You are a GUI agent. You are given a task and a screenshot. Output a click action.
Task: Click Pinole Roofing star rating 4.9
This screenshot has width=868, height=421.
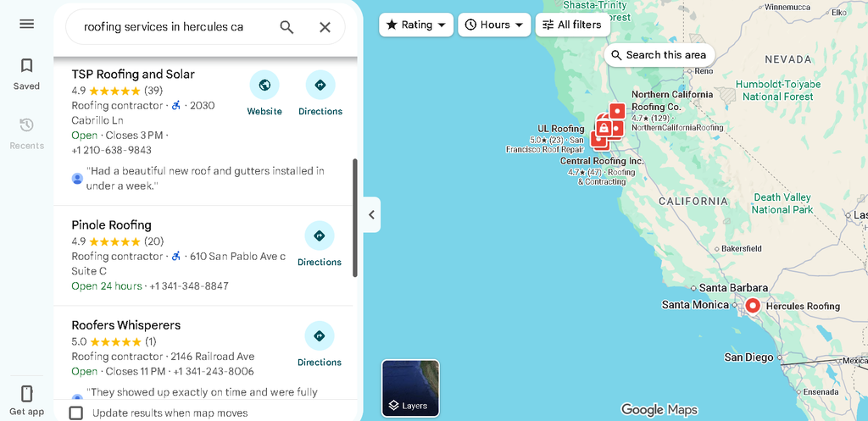(117, 241)
